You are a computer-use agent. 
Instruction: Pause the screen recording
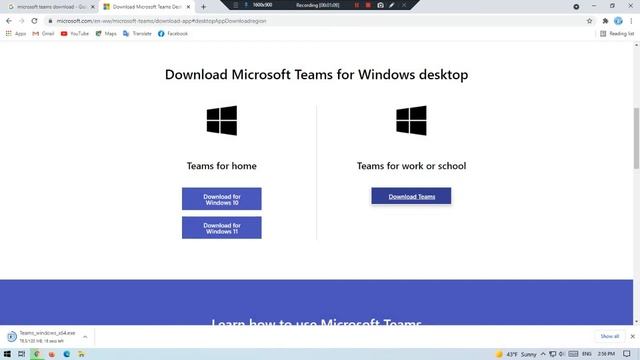click(357, 5)
